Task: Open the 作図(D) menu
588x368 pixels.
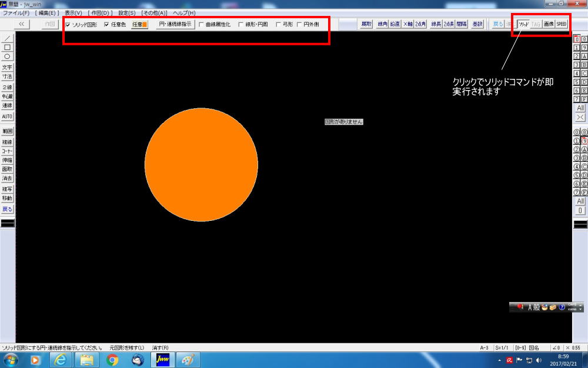Action: point(100,13)
